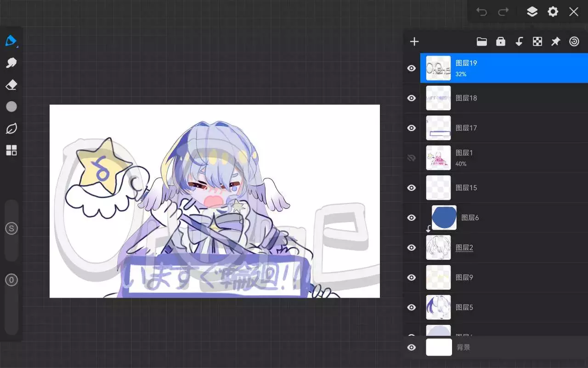
Task: Select the smudge tool
Action: pos(11,63)
